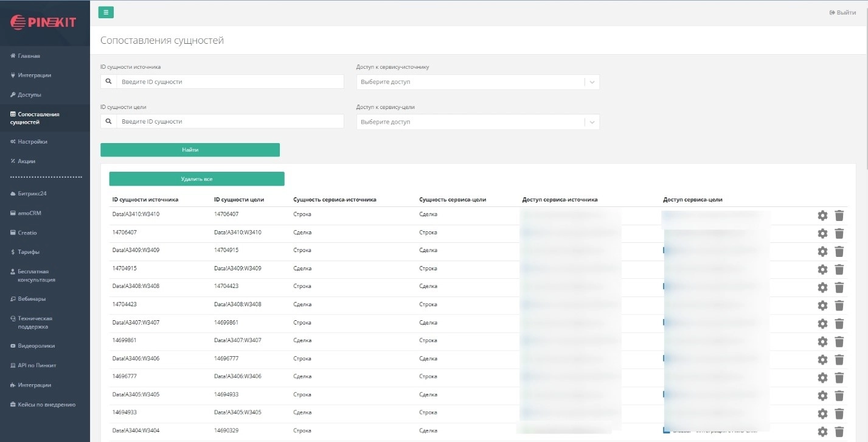Open gear settings for row Data!A3409:W3409
This screenshot has height=442, width=868.
pos(822,251)
